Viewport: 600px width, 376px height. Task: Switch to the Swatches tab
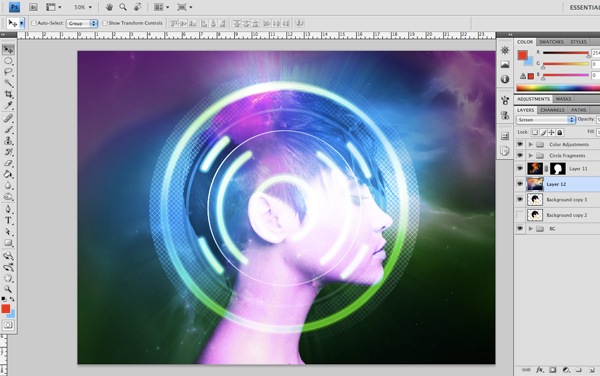point(551,42)
